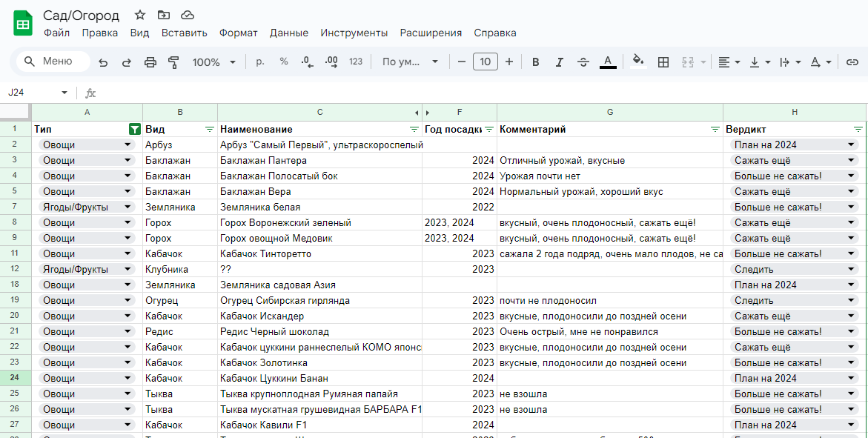The width and height of the screenshot is (868, 438).
Task: Open the text color picker
Action: click(x=609, y=62)
